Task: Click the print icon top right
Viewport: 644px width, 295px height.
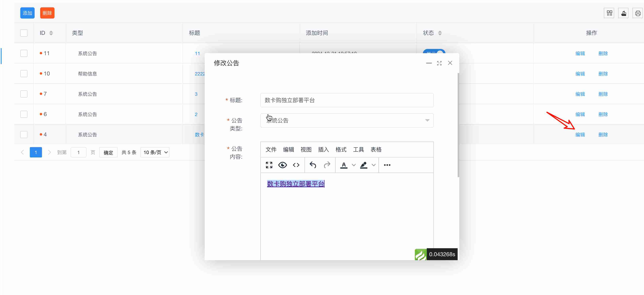Action: (x=637, y=13)
